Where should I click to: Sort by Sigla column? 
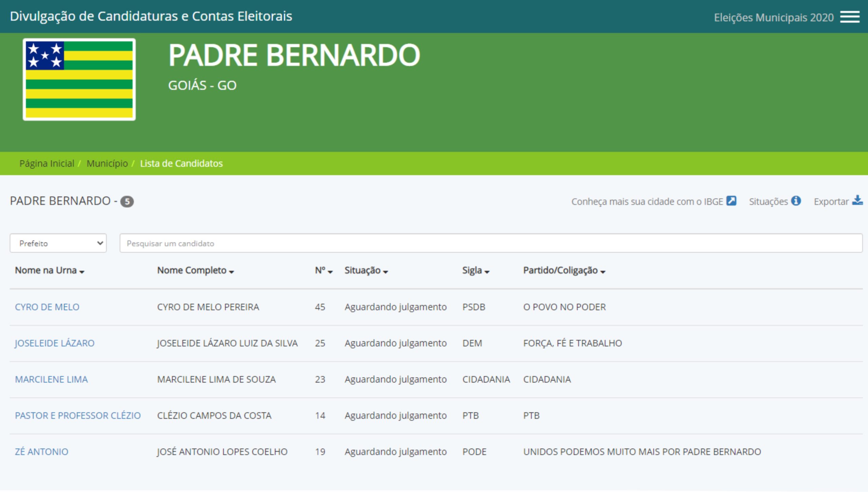point(476,270)
